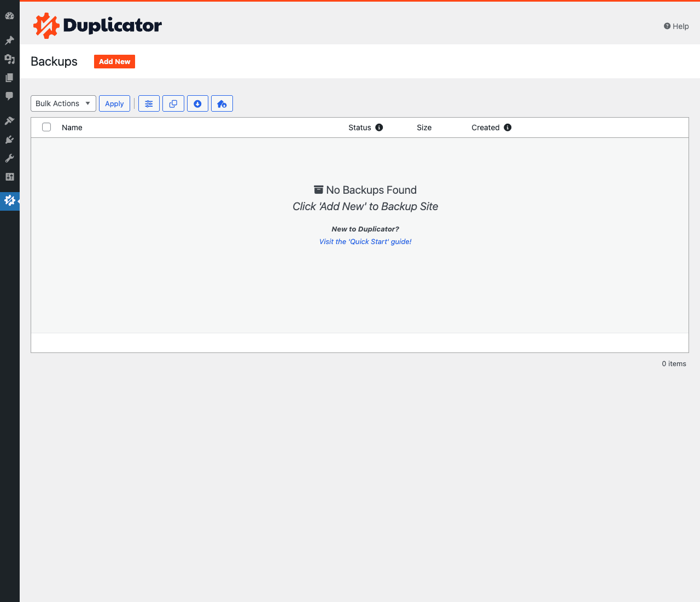
Task: Click the 'No Backups Found' message
Action: 365,190
